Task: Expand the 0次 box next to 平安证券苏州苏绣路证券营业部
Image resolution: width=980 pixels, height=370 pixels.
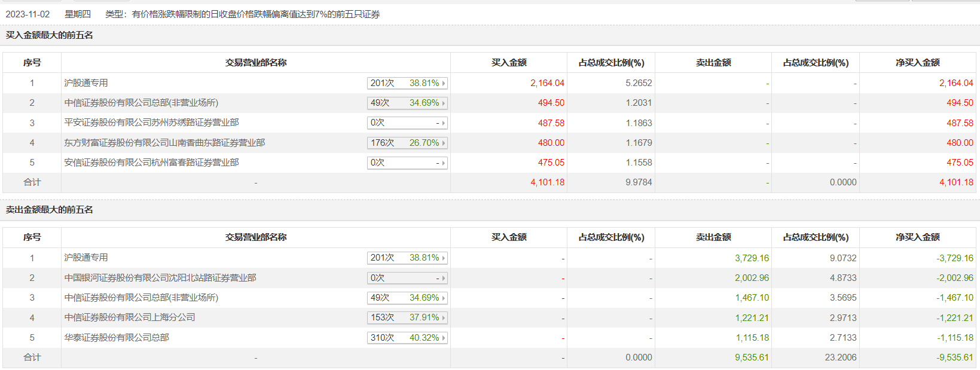Action: click(x=407, y=123)
